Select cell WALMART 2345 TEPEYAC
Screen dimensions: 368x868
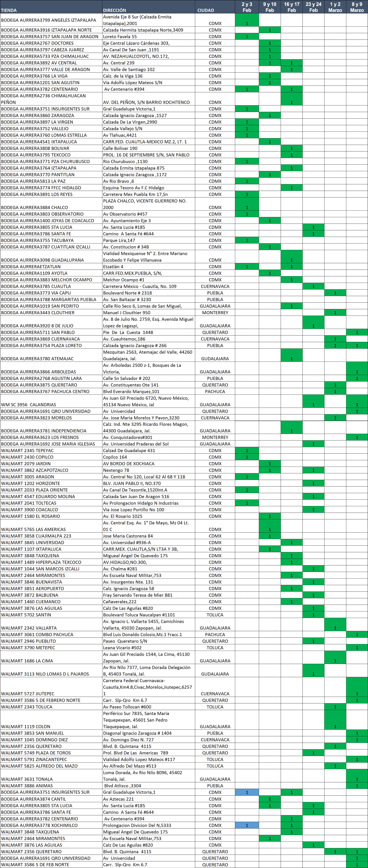(x=51, y=450)
